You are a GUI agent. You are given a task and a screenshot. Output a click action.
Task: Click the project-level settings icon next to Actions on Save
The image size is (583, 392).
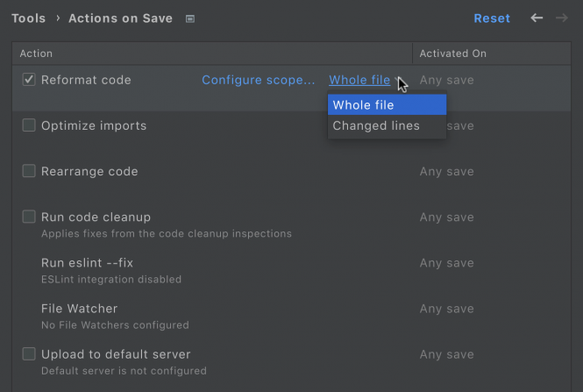click(190, 18)
